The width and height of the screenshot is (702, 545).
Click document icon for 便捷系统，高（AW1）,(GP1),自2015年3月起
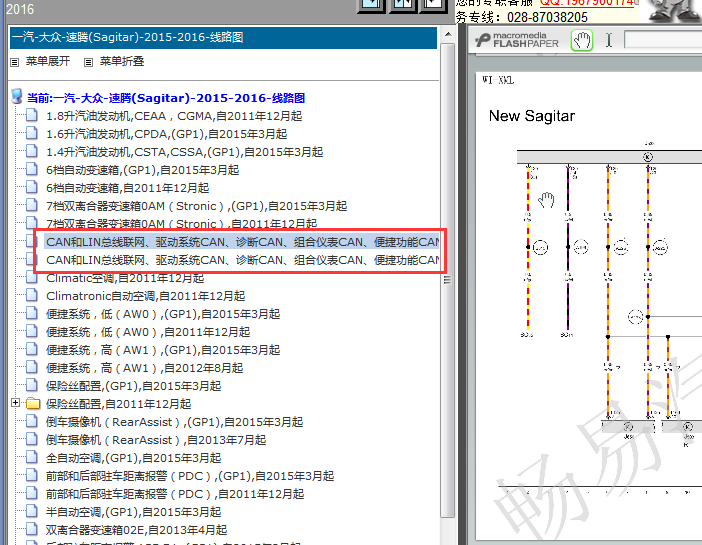pos(31,349)
